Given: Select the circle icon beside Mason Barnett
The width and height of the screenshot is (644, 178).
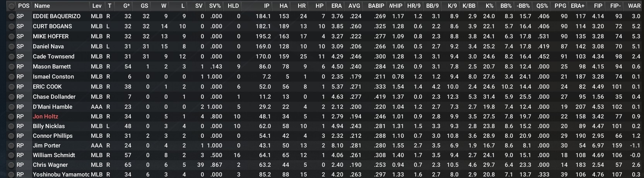Looking at the screenshot, I should click(11, 67).
